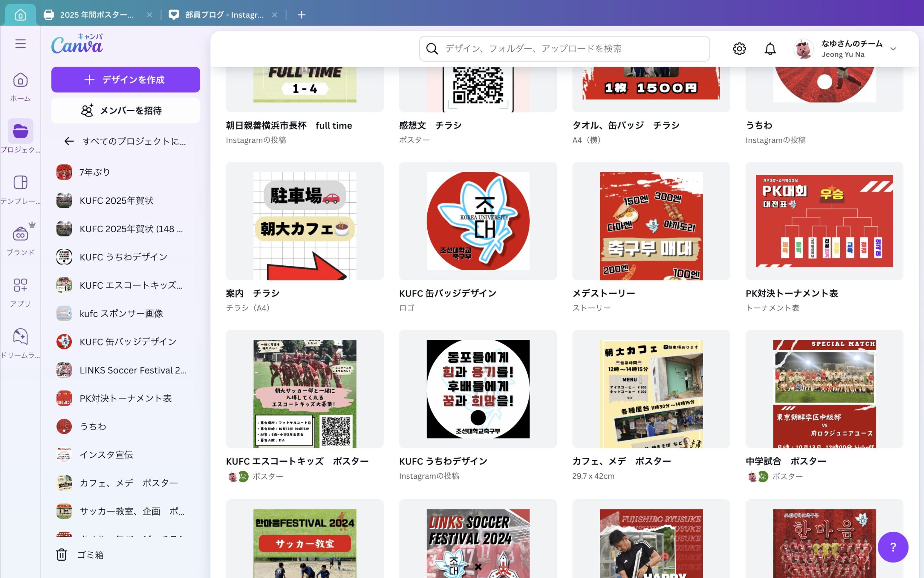
Task: Open 中学試合 ポスター thumbnail
Action: [x=824, y=389]
